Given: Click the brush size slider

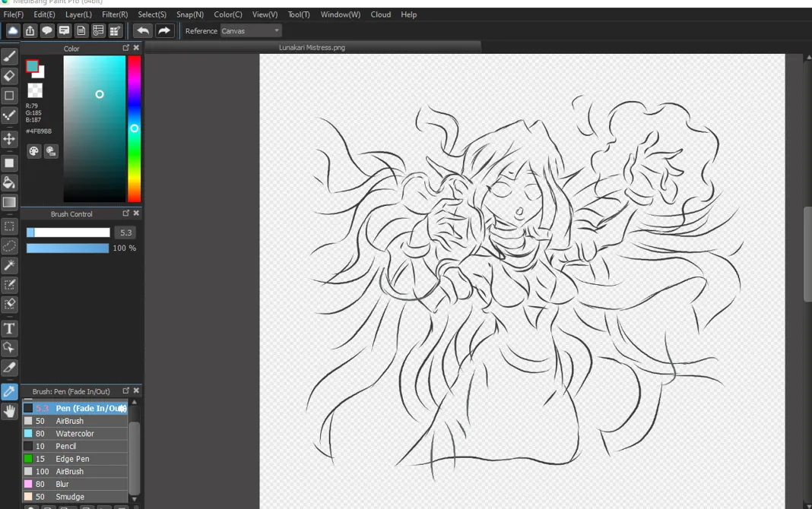Looking at the screenshot, I should coord(68,232).
